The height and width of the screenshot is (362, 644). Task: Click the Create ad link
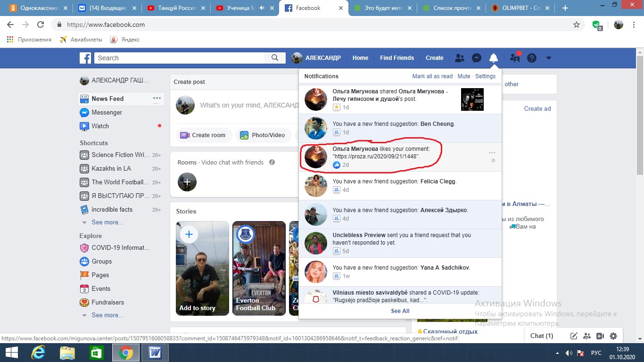coord(537,108)
